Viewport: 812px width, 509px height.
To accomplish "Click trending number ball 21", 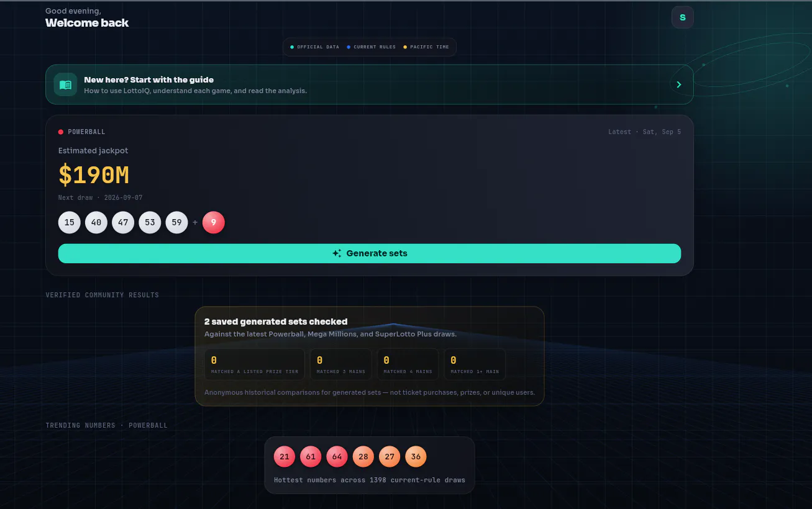I will point(285,457).
